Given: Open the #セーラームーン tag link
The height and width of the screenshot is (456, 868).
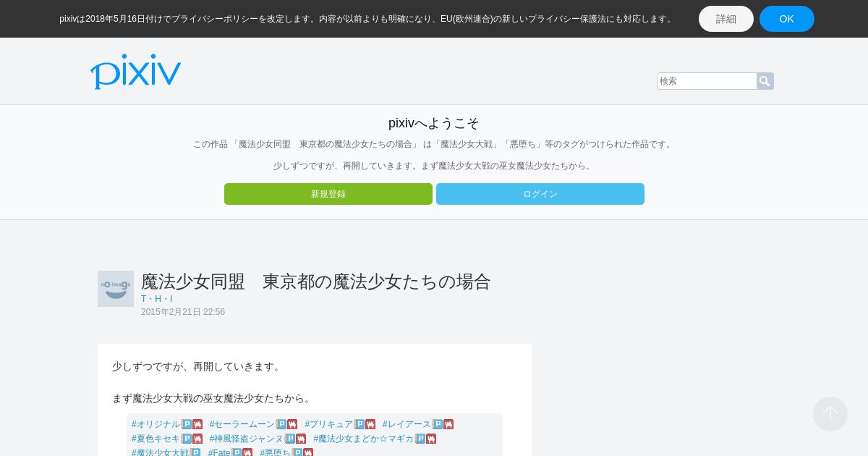Looking at the screenshot, I should pos(242,424).
